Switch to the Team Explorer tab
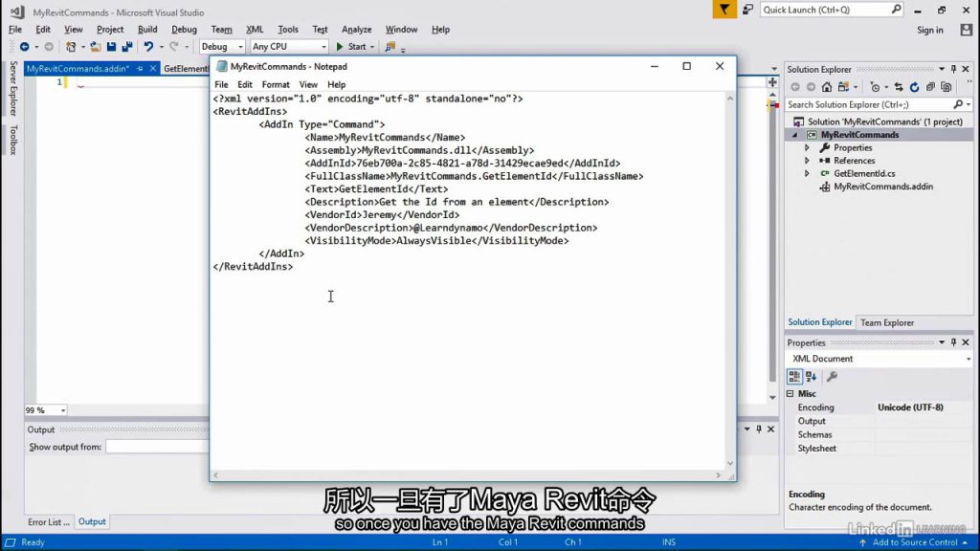 pos(887,322)
